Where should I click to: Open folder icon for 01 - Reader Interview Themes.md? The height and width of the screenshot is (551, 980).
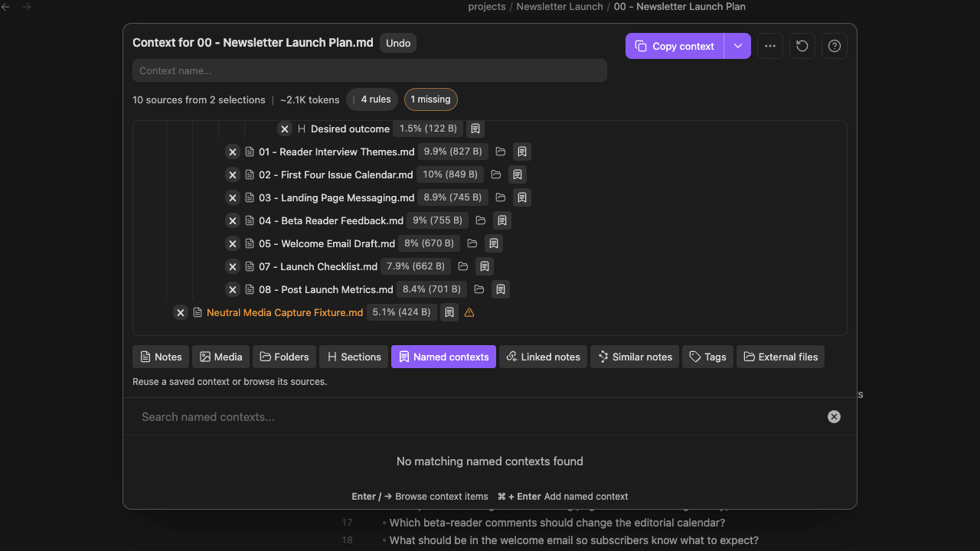click(501, 152)
